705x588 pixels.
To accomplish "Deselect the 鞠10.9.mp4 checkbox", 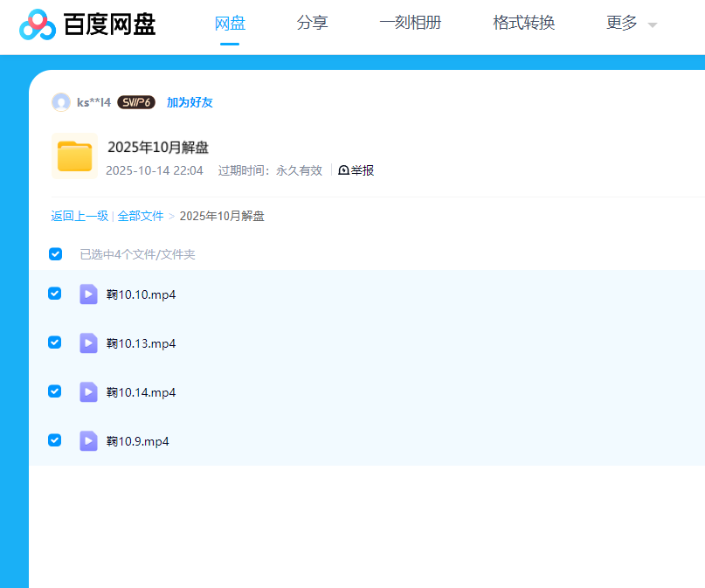I will point(55,440).
